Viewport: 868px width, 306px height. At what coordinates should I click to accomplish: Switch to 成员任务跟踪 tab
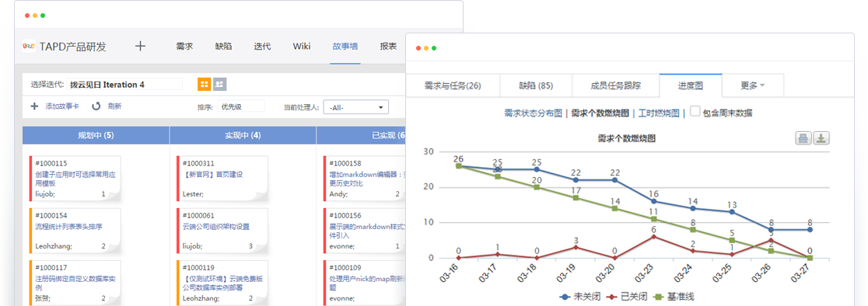(x=615, y=85)
